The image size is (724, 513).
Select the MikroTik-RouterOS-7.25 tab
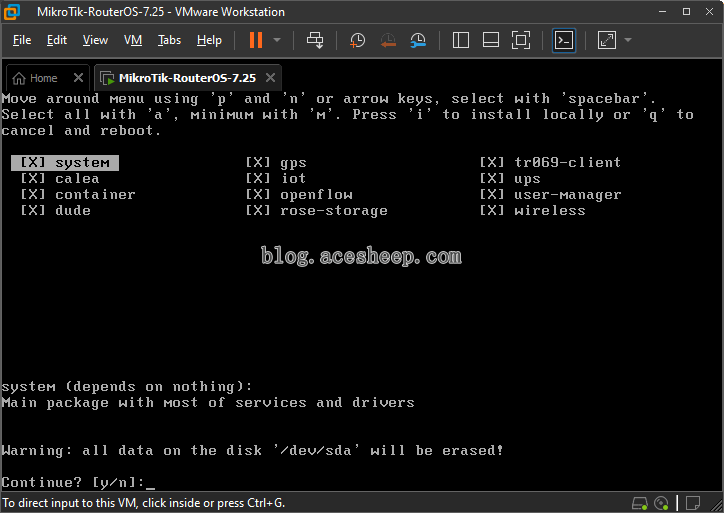click(x=187, y=78)
